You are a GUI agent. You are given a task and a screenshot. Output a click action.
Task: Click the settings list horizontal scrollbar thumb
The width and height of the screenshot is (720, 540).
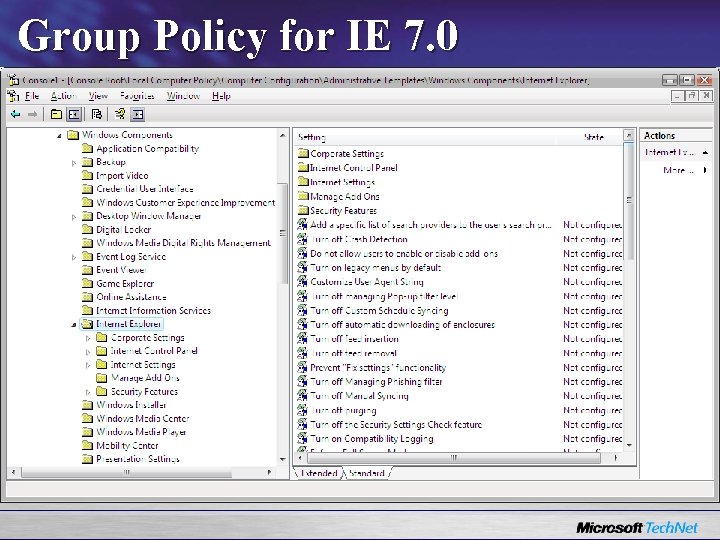pos(454,458)
